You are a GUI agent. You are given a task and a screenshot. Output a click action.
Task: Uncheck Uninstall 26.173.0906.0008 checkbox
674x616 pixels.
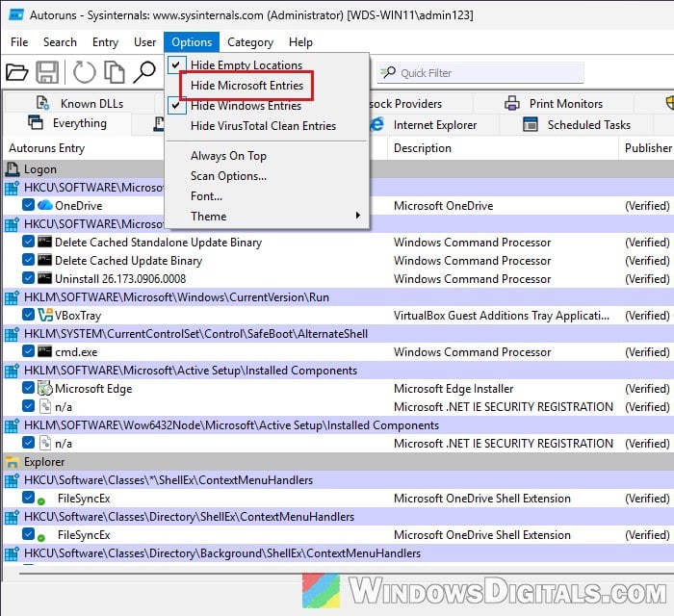(x=28, y=278)
